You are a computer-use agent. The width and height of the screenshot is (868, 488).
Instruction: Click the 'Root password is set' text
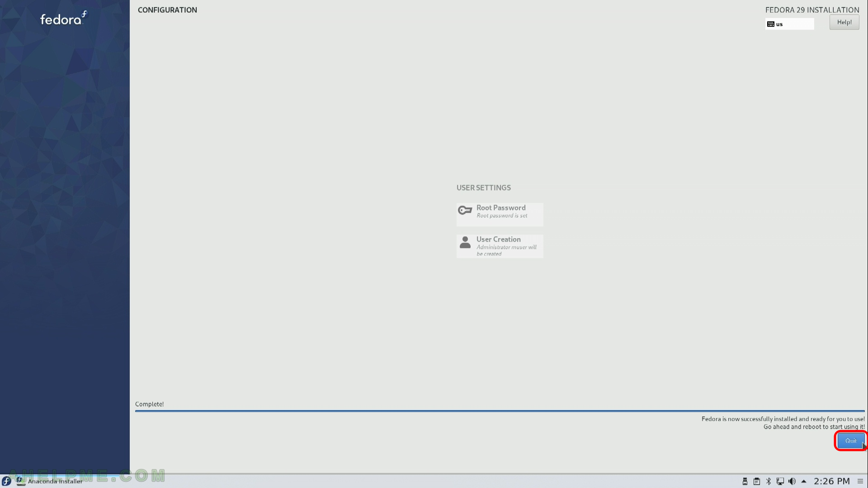[x=502, y=216]
